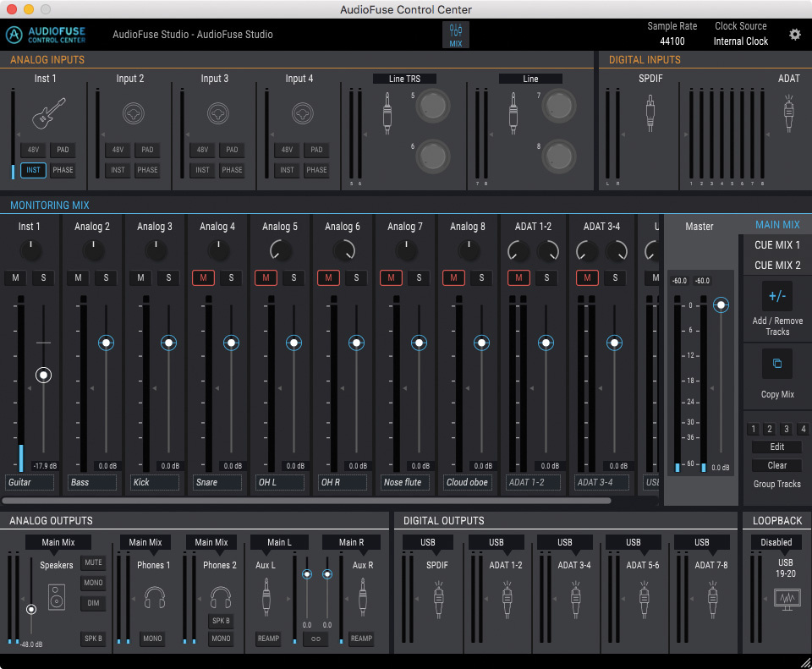Viewport: 812px width, 669px height.
Task: Open the Loopback Disabled dropdown
Action: click(x=776, y=542)
